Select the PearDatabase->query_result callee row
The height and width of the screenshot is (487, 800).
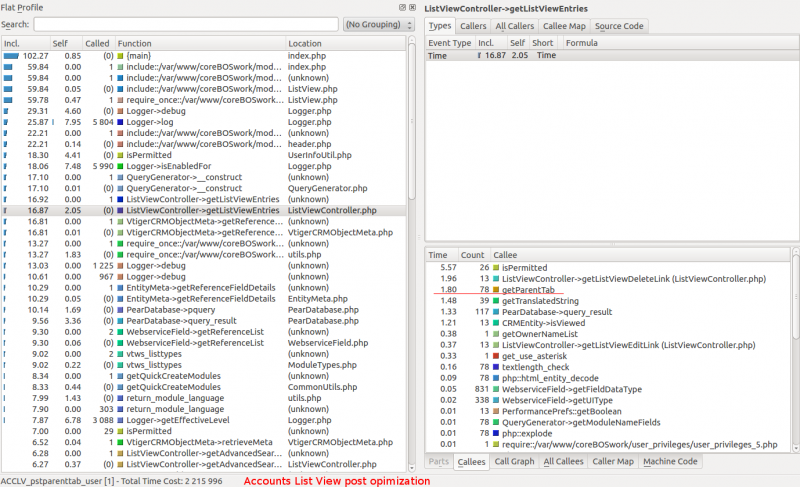coord(556,312)
